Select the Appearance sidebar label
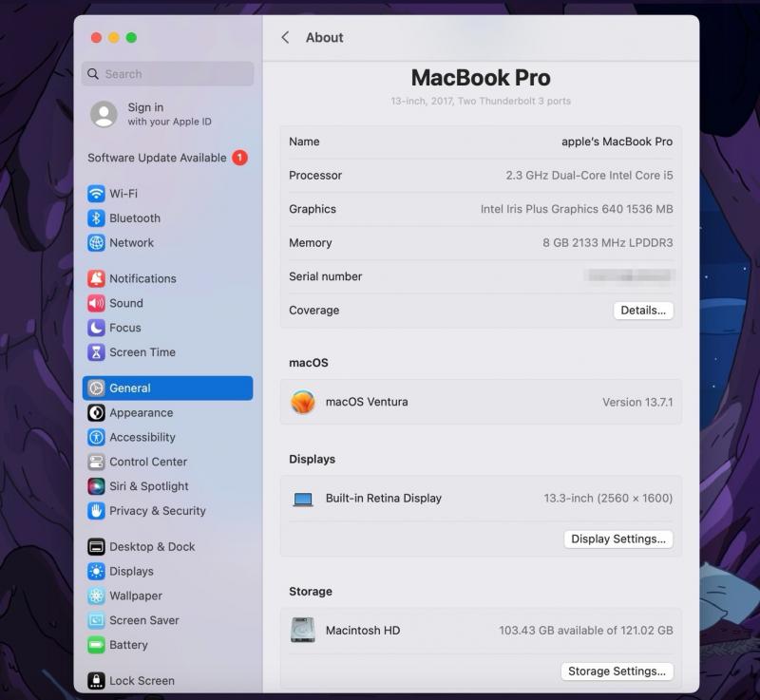This screenshot has height=700, width=760. click(x=141, y=413)
